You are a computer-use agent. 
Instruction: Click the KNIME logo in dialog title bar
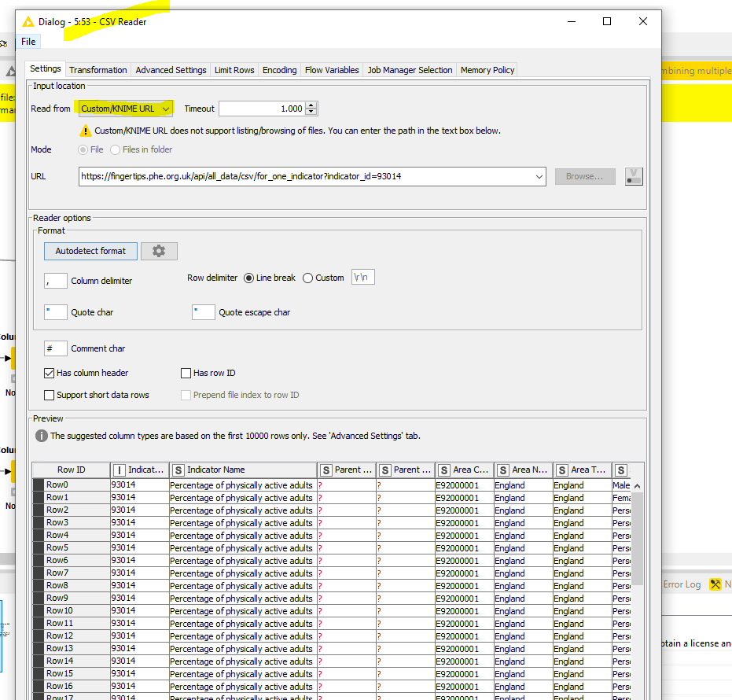tap(28, 22)
